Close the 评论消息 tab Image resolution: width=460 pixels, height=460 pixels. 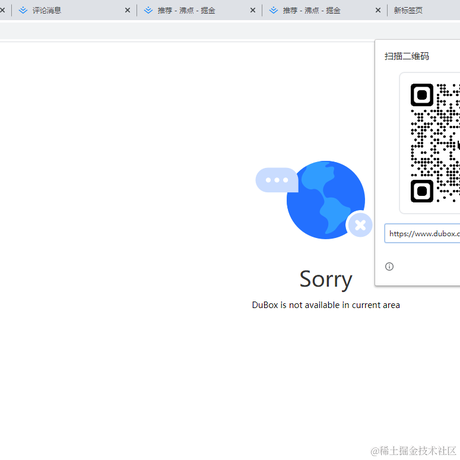[127, 10]
